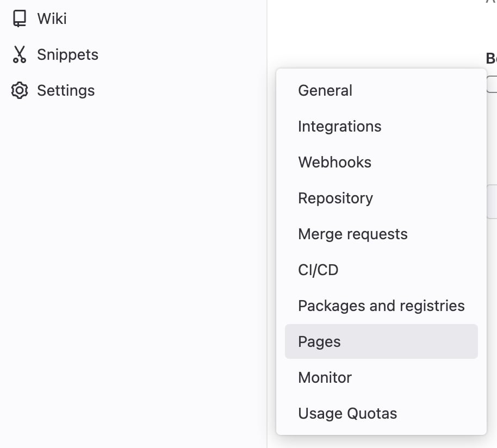This screenshot has height=448, width=497.
Task: Open Packages and registries settings
Action: (381, 306)
